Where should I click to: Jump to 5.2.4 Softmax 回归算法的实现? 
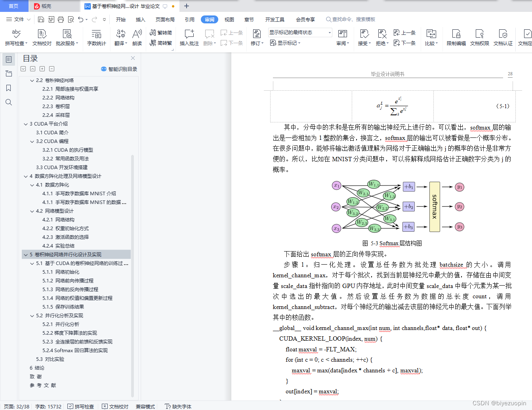click(x=75, y=351)
